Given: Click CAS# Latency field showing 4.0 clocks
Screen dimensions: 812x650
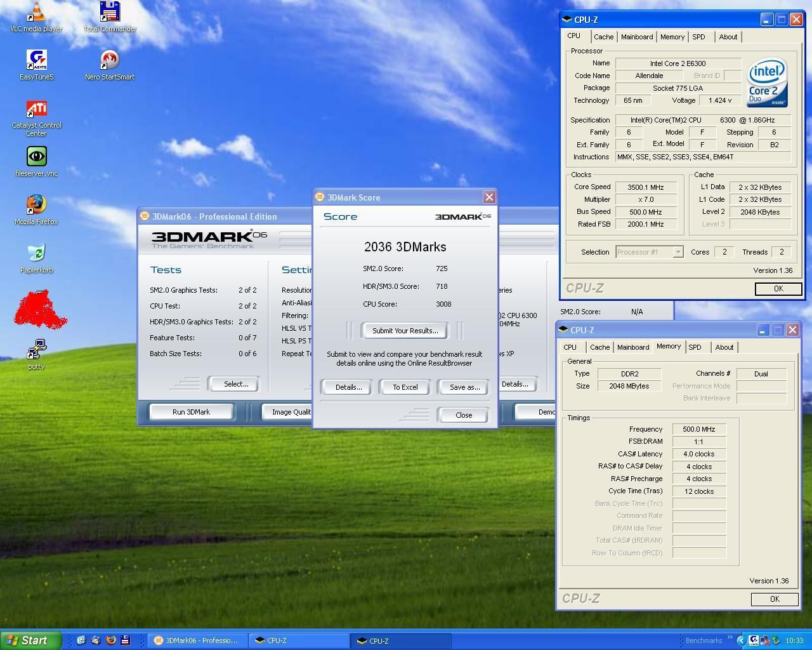Looking at the screenshot, I should coord(699,454).
